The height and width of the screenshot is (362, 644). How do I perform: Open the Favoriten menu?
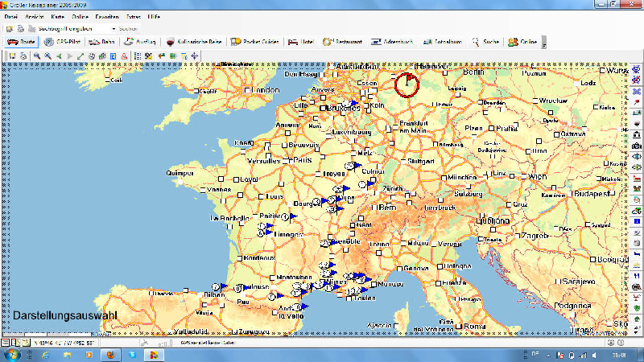(x=106, y=16)
